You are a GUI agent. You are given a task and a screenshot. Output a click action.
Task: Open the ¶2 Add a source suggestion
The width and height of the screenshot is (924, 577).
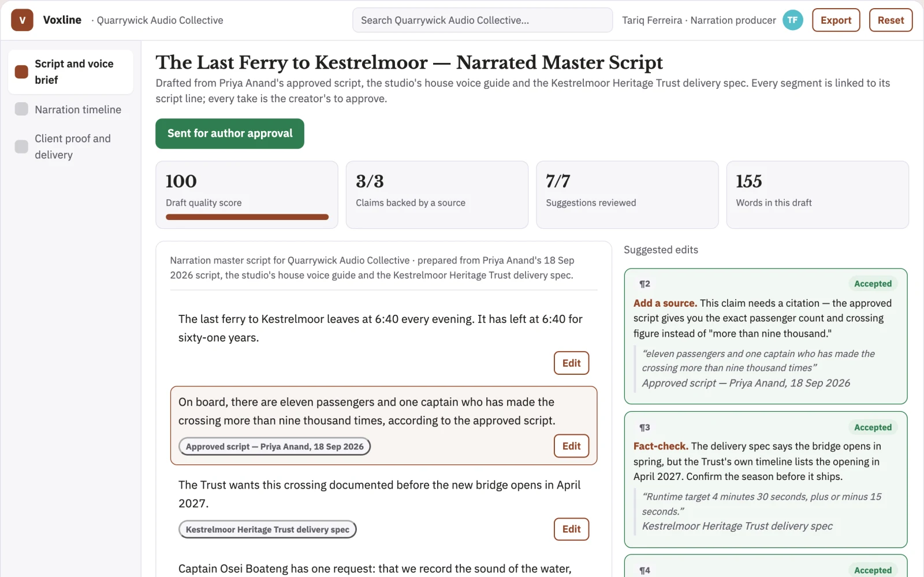[766, 336]
